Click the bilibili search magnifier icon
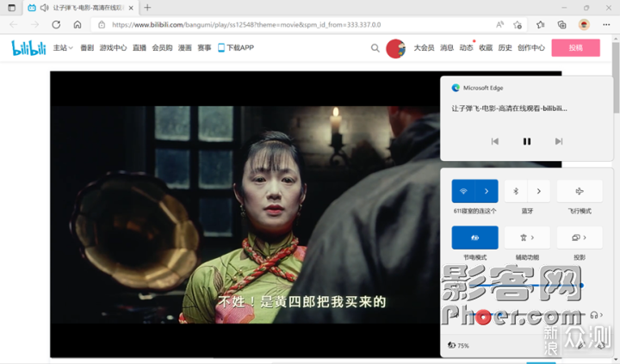This screenshot has height=364, width=620. (x=375, y=48)
